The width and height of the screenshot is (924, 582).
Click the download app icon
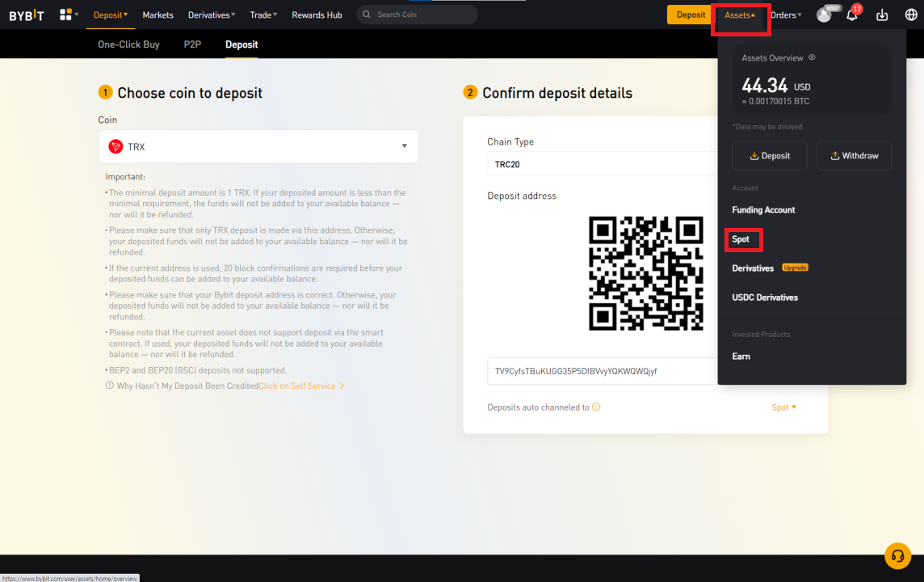click(x=881, y=15)
